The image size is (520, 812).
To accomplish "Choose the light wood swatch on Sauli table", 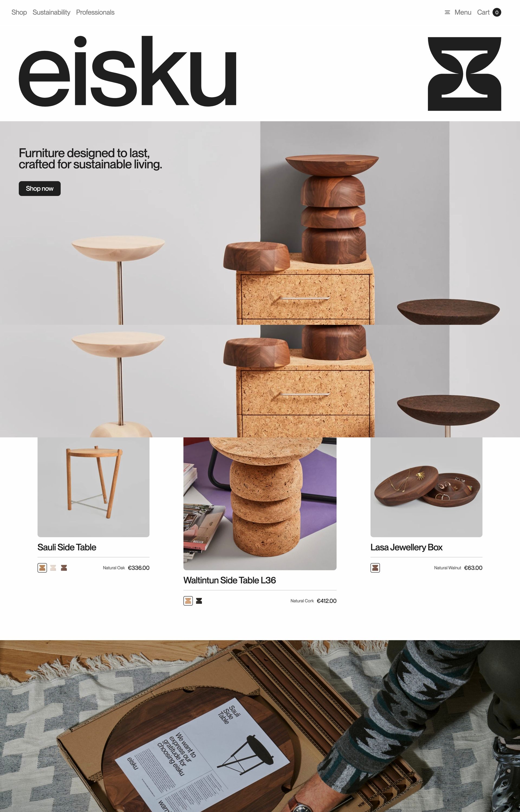I will click(53, 568).
